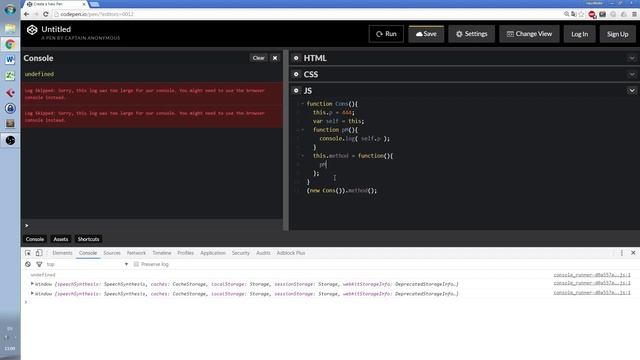Open a new browser tab
The height and width of the screenshot is (360, 640).
click(94, 4)
